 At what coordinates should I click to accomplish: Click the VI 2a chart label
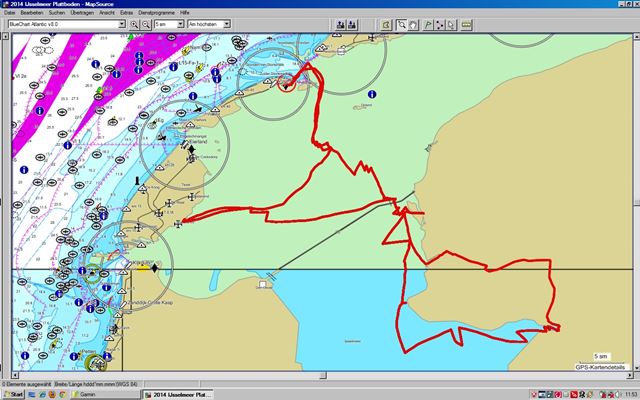pos(20,76)
